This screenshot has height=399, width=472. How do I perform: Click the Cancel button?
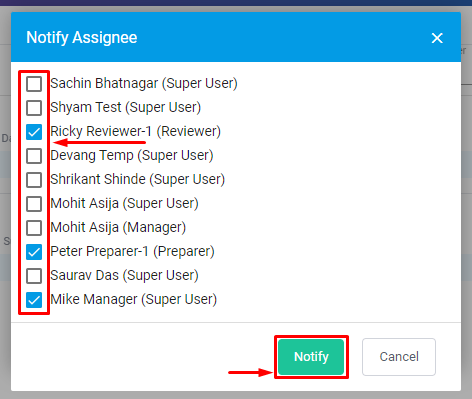[x=399, y=357]
